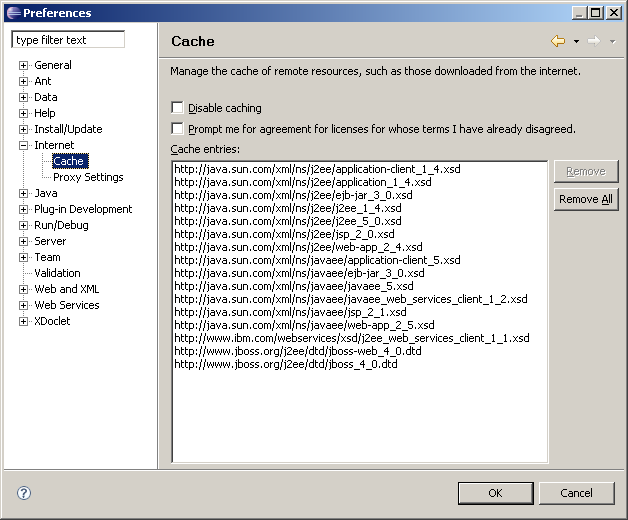
Task: Expand the Help tree node
Action: (x=23, y=113)
